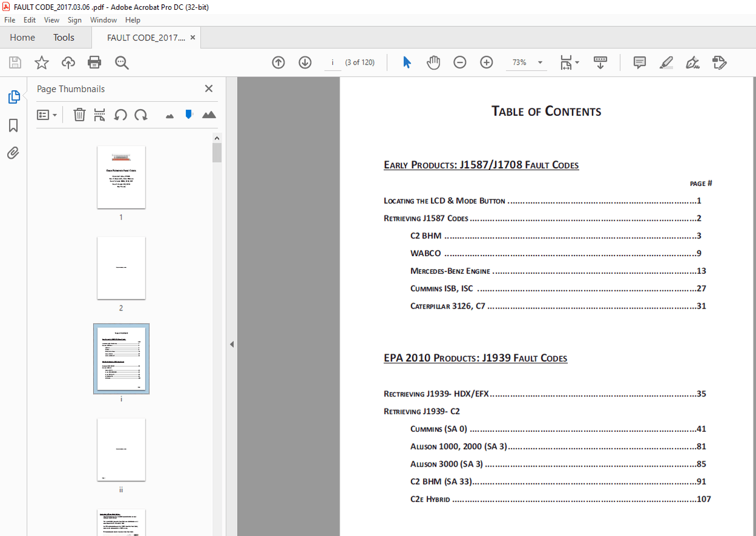Upload file to cloud icon
The height and width of the screenshot is (536, 756).
pyautogui.click(x=68, y=62)
